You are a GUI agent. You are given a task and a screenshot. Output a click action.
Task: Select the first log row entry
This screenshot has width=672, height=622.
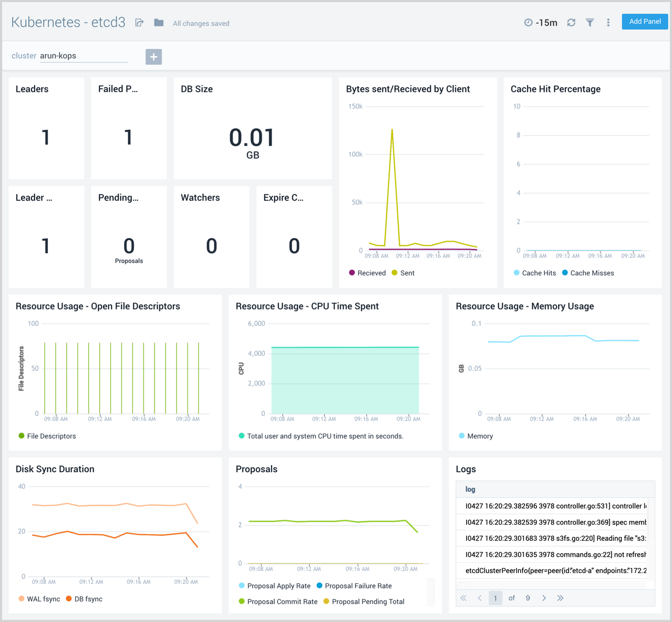click(x=555, y=506)
